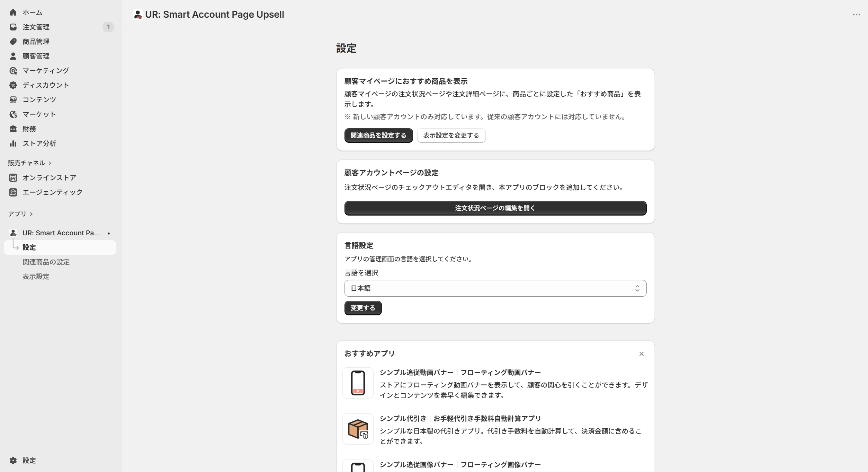Open the シンプル代引き app title link

(x=460, y=419)
